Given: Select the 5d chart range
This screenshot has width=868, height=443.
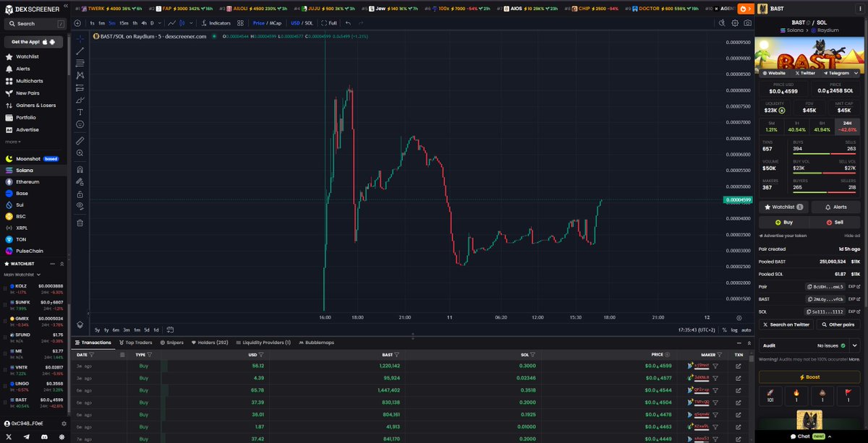Looking at the screenshot, I should [x=146, y=330].
